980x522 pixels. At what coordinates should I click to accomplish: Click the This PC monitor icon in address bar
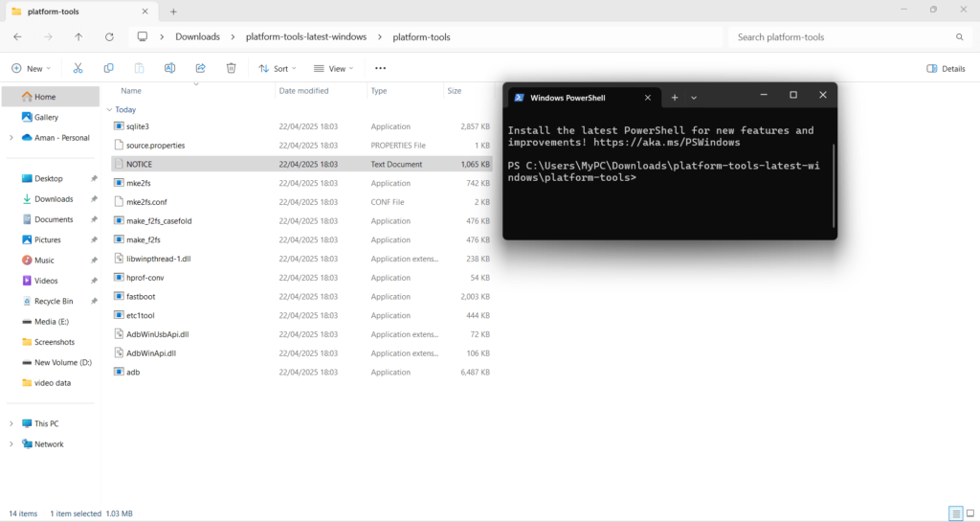143,37
